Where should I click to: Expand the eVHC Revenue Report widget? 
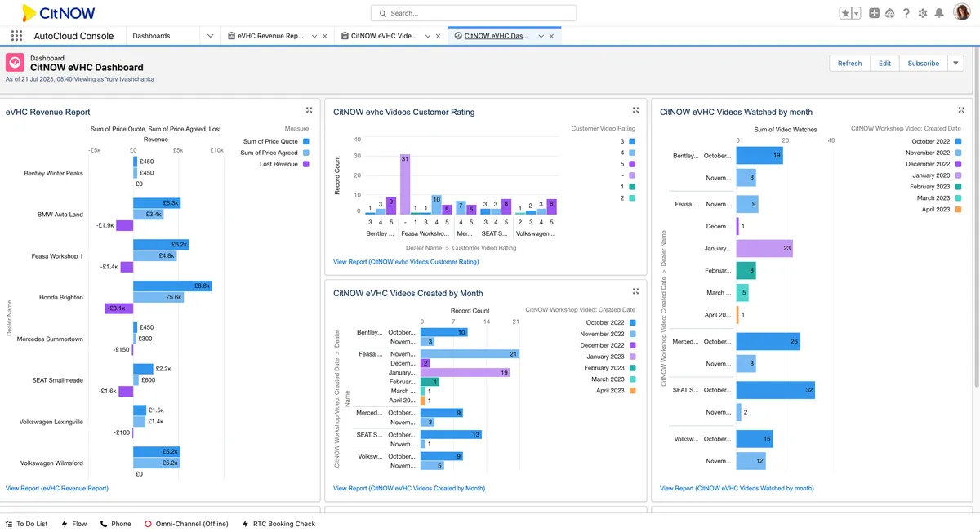[310, 110]
